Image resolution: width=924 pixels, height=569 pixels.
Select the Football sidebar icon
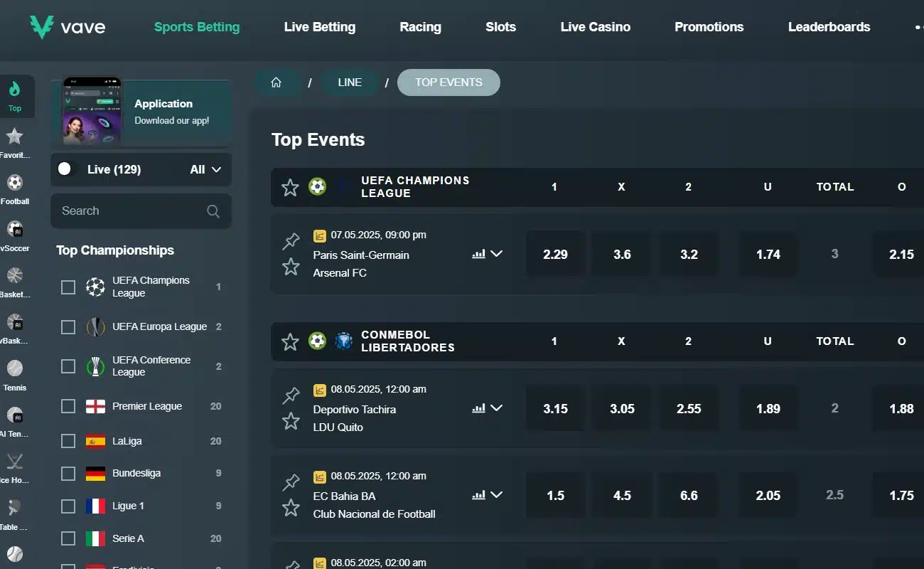tap(15, 182)
